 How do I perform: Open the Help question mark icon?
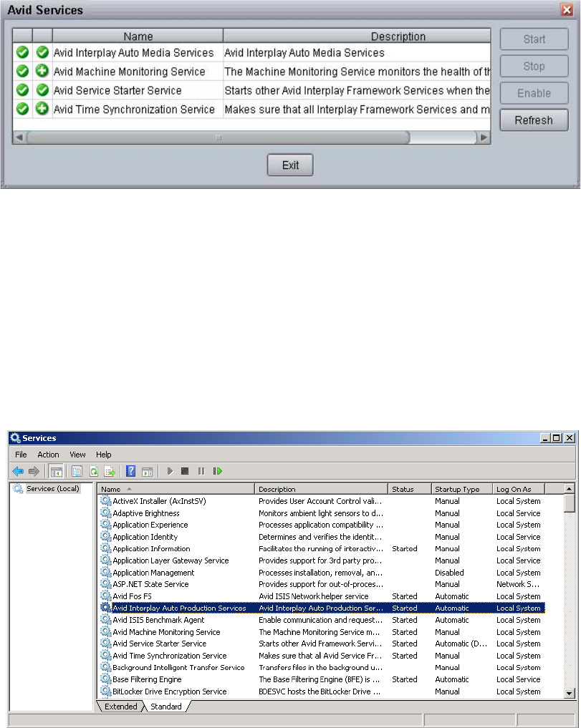click(x=130, y=471)
